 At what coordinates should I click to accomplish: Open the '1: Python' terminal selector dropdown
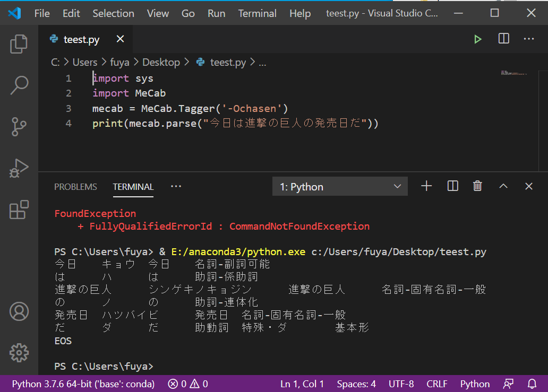coord(340,187)
